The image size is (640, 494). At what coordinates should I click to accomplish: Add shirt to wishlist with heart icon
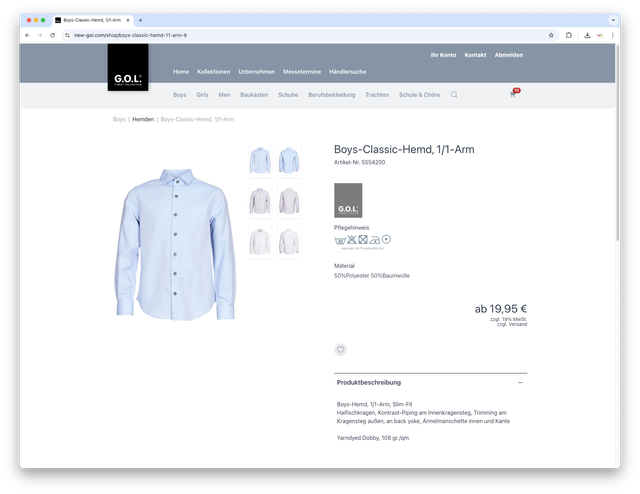(x=341, y=350)
